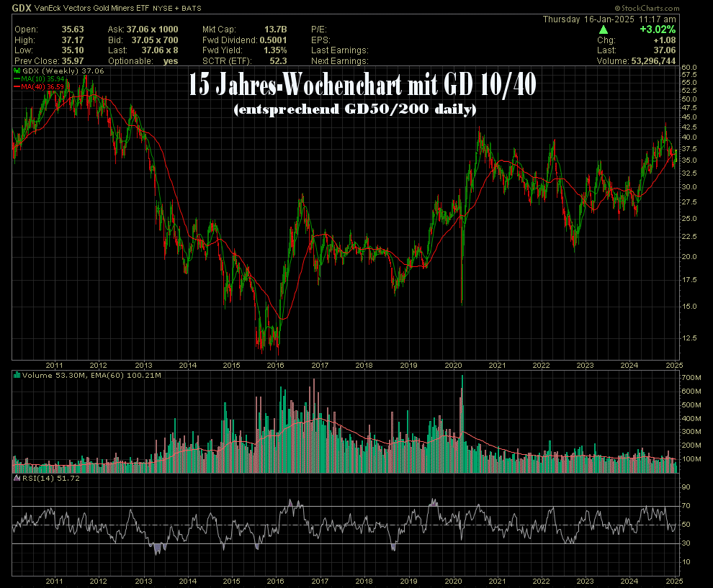
Task: Click the 2025 year label under RSI panel
Action: point(674,581)
